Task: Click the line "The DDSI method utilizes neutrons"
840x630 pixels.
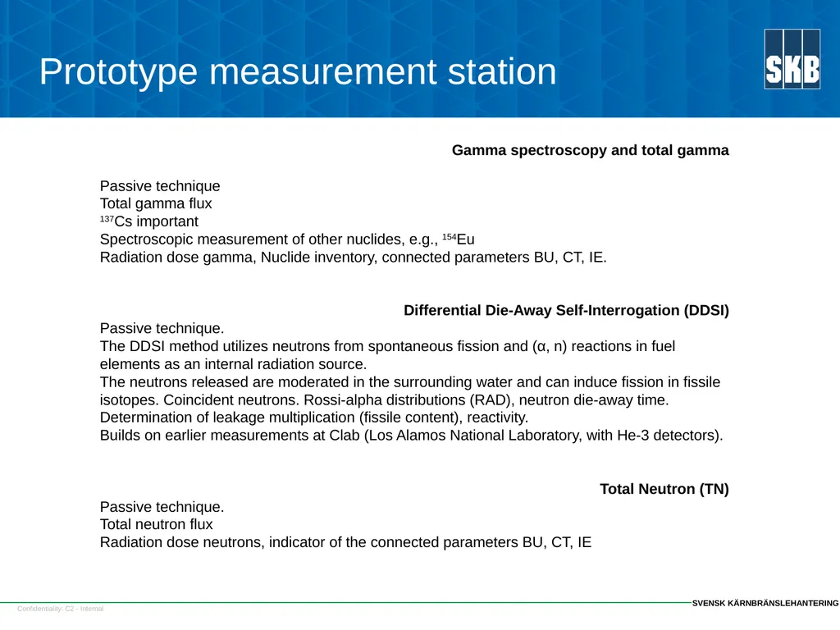Action: (387, 346)
